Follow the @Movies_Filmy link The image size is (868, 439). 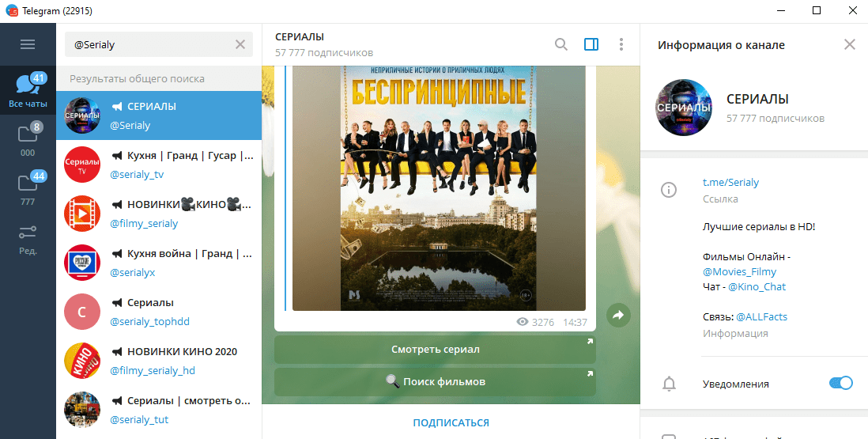735,272
